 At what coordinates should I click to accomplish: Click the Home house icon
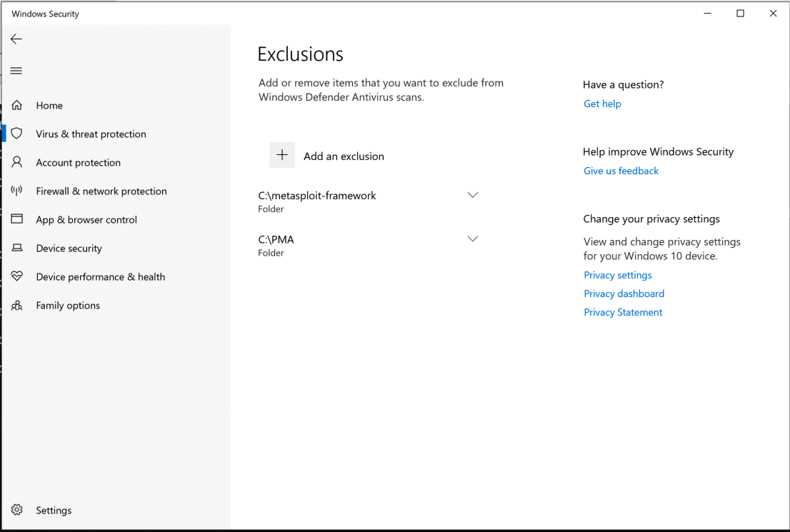[x=17, y=105]
